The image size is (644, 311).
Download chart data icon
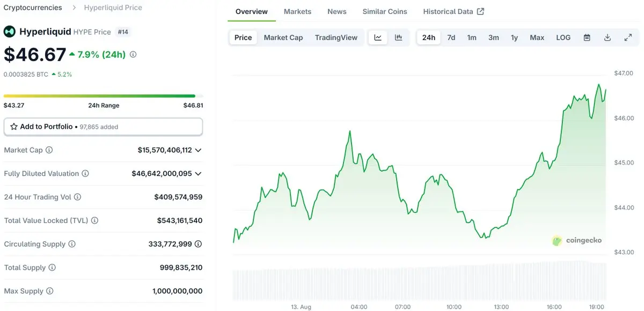point(608,38)
